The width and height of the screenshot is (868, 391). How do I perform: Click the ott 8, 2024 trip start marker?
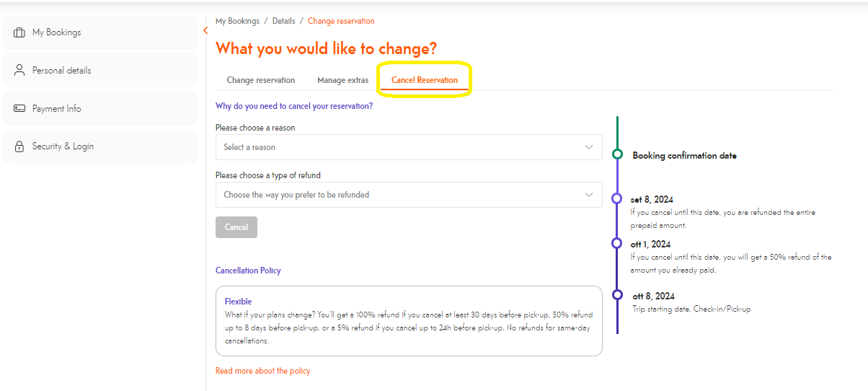pyautogui.click(x=617, y=294)
